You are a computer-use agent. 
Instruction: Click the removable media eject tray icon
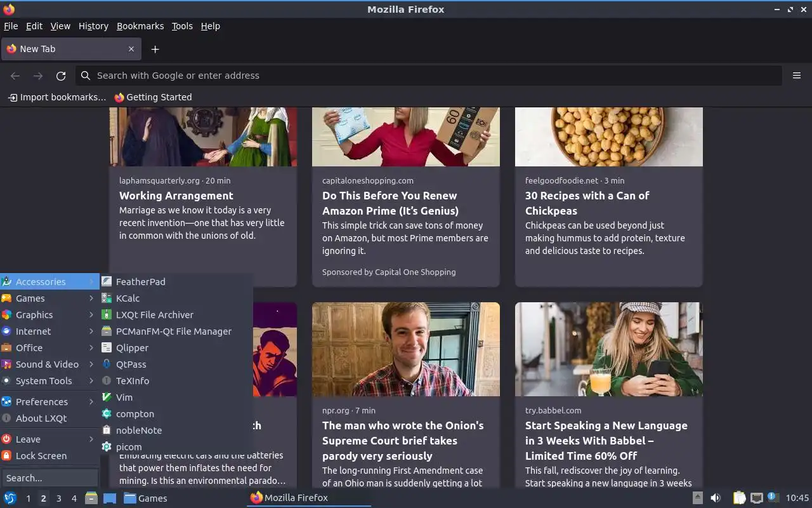click(697, 498)
